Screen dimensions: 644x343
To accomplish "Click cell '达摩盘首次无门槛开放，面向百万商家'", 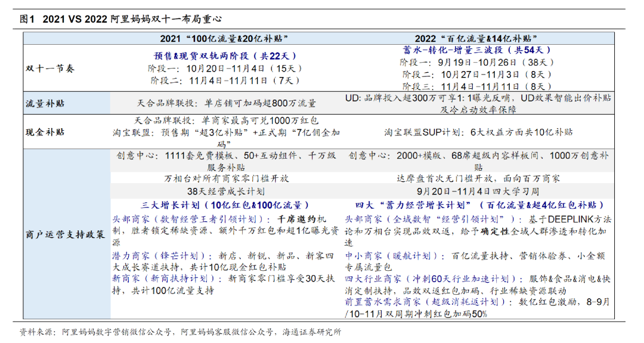I will click(x=478, y=179).
